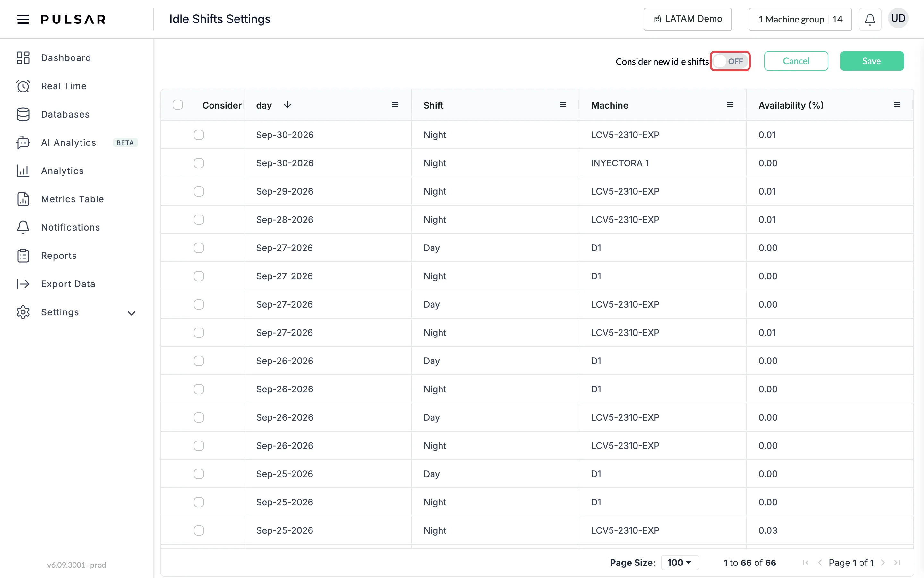Check the Sep-25-2026 row with 0.03 availability
The width and height of the screenshot is (924, 578).
(199, 530)
